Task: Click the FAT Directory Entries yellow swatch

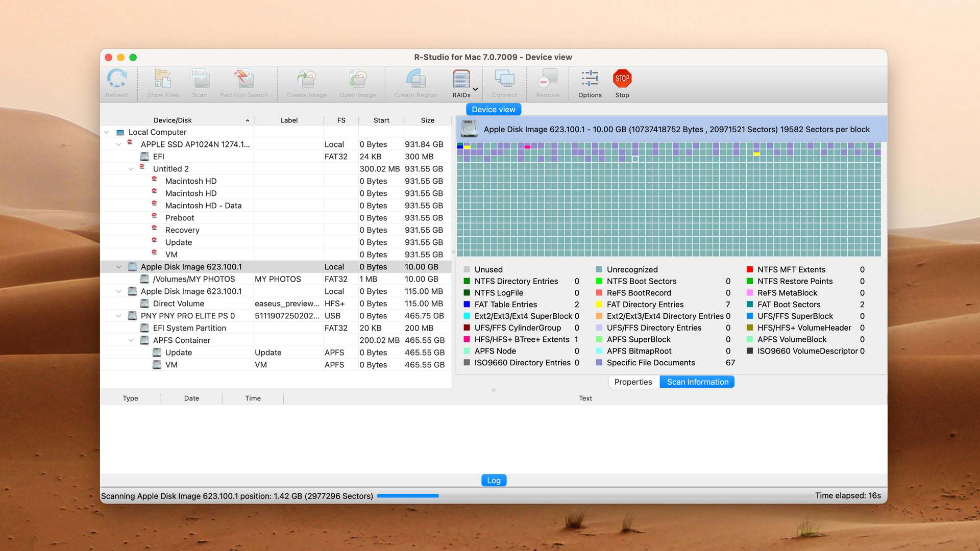Action: [599, 305]
